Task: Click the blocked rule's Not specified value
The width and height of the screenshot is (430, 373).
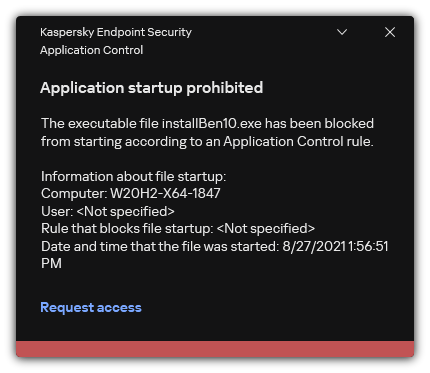Action: [x=266, y=229]
